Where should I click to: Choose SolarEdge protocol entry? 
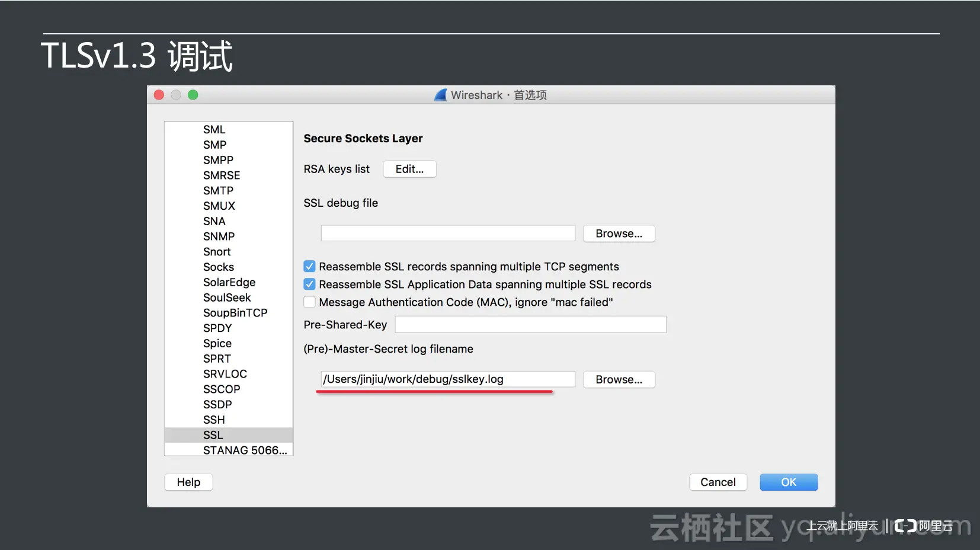(229, 282)
